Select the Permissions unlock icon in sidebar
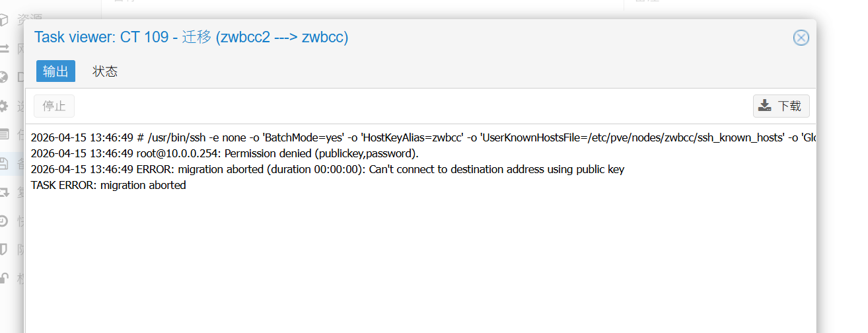The image size is (868, 333). pos(4,278)
